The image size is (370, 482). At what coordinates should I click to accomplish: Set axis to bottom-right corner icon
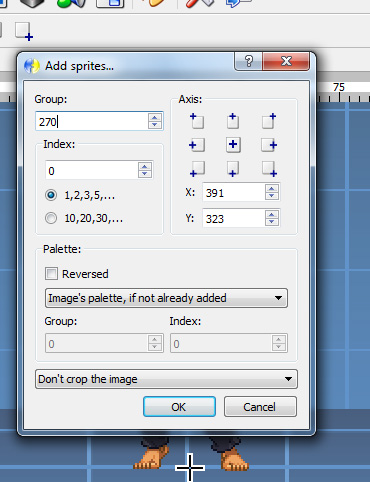pyautogui.click(x=269, y=169)
